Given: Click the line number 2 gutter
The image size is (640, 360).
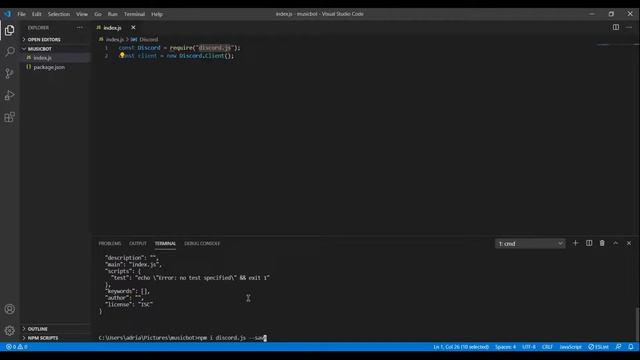Looking at the screenshot, I should tap(106, 56).
